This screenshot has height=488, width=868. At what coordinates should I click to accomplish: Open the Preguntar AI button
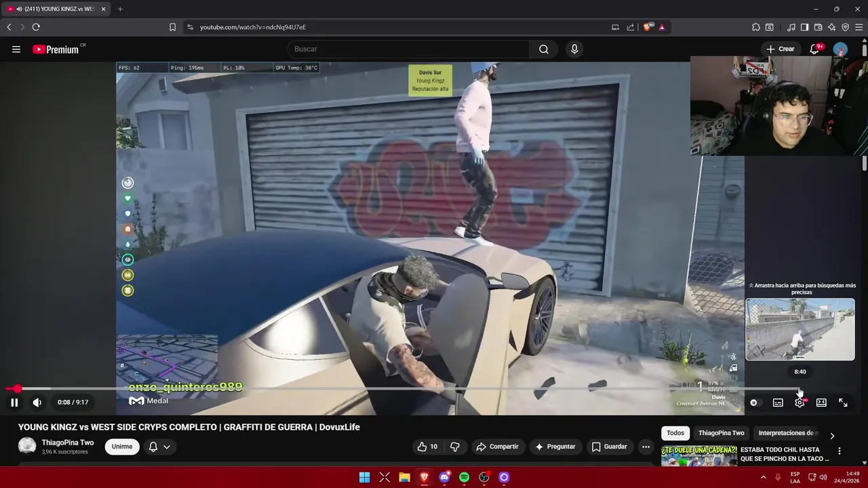(555, 447)
